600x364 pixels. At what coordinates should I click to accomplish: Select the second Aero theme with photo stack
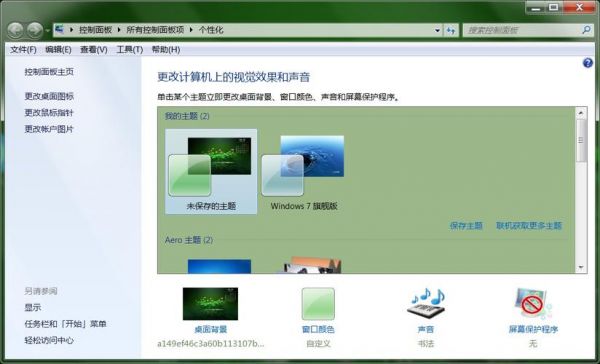312,265
